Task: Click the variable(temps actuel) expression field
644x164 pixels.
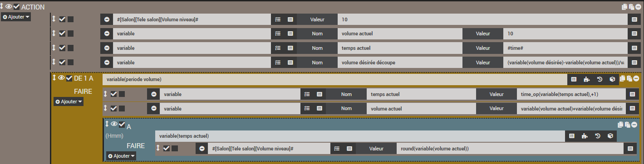Action: click(360, 135)
